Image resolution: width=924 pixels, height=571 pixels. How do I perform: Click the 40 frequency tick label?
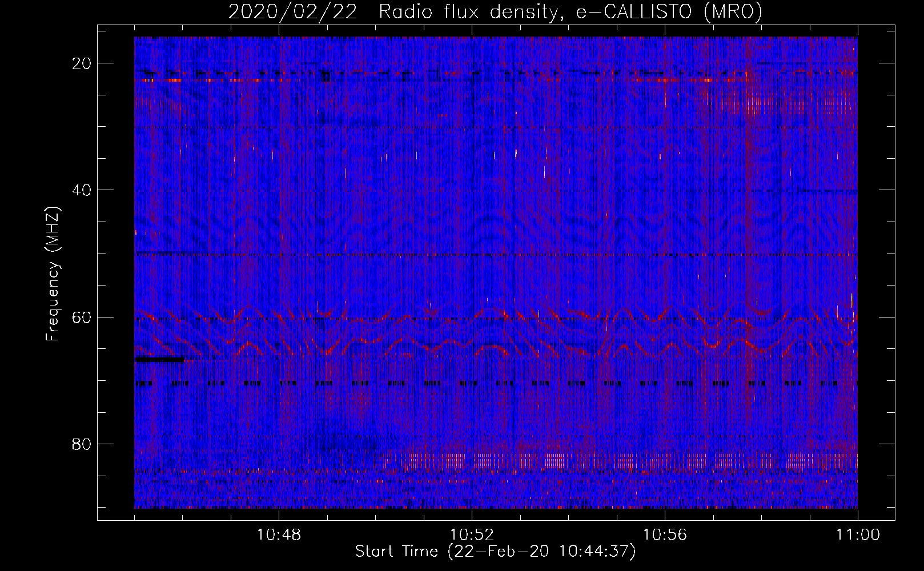pyautogui.click(x=82, y=190)
